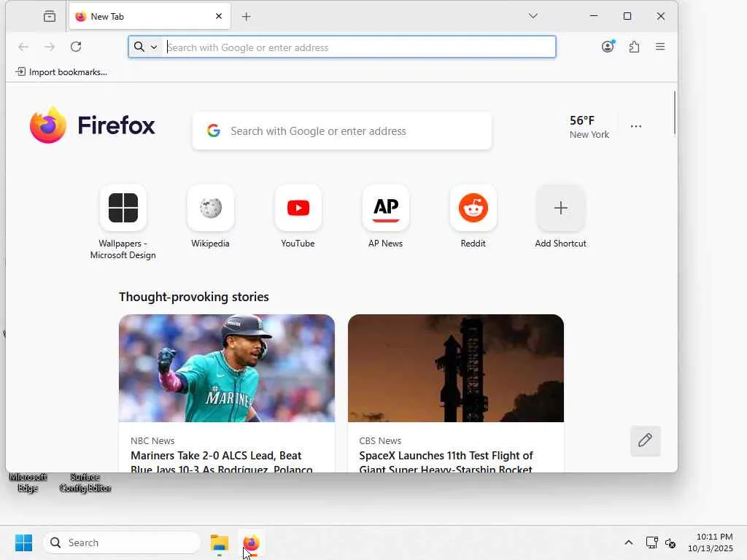The image size is (747, 560).
Task: Open the Mariners Take 2-0 ALCS Lead headline
Action: click(222, 462)
